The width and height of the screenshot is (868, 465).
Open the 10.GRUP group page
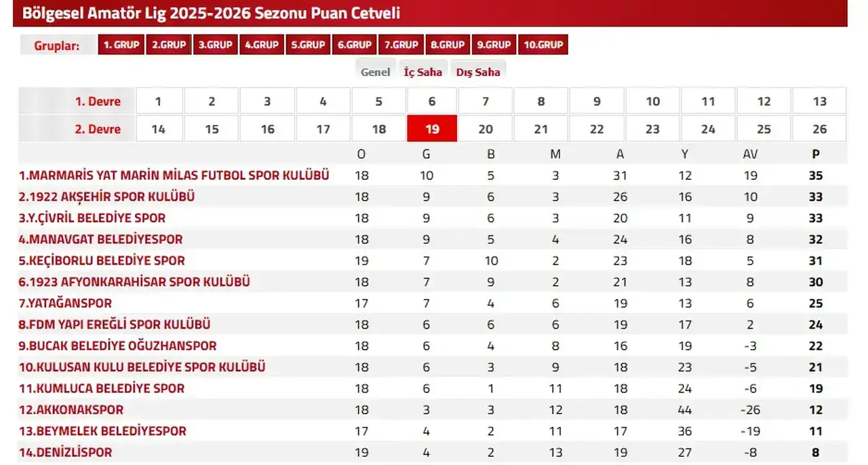point(543,44)
